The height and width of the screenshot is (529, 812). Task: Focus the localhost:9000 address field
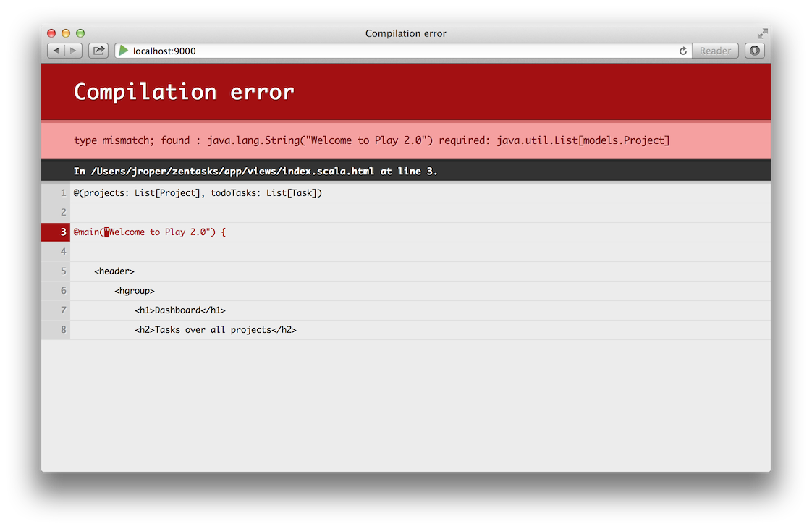398,51
